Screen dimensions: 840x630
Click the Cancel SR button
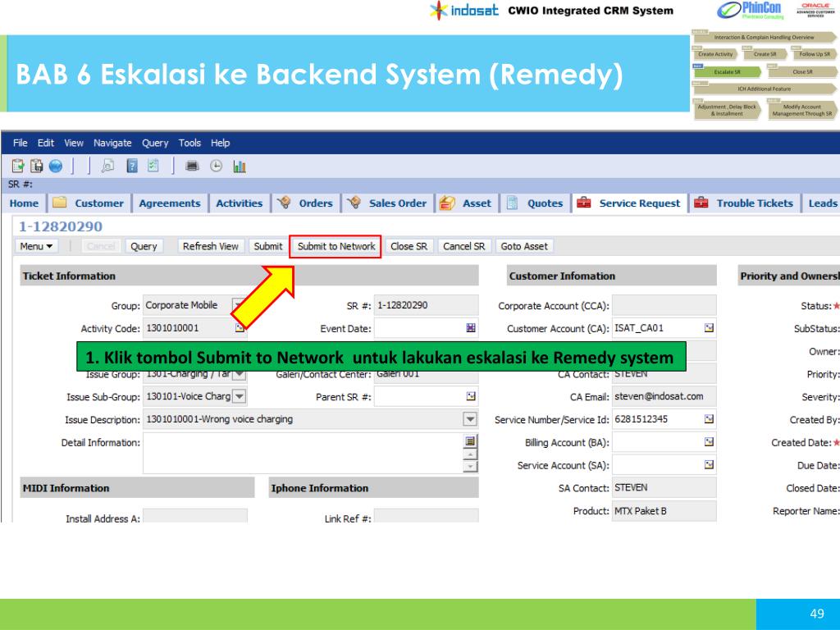(x=463, y=246)
